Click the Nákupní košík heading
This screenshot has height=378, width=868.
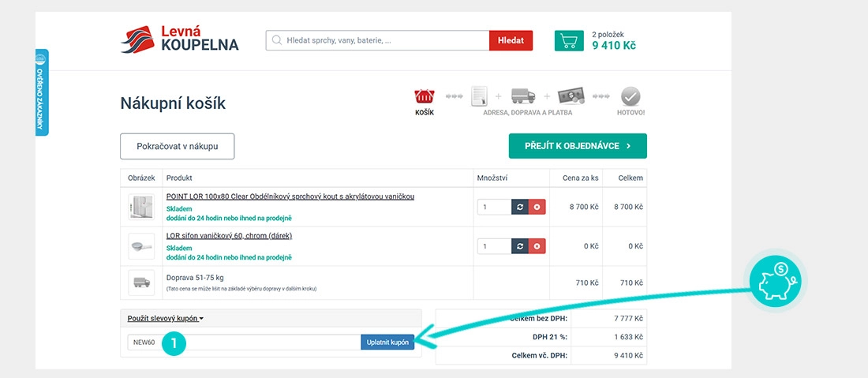[x=173, y=103]
